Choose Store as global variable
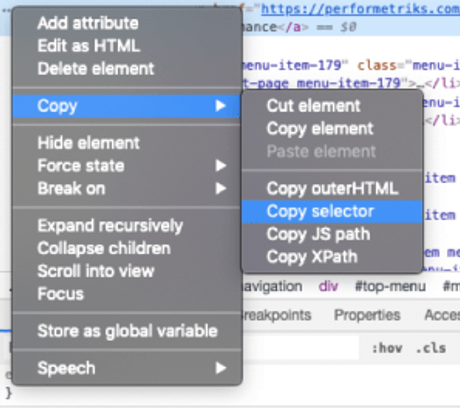Image resolution: width=460 pixels, height=408 pixels. [127, 331]
